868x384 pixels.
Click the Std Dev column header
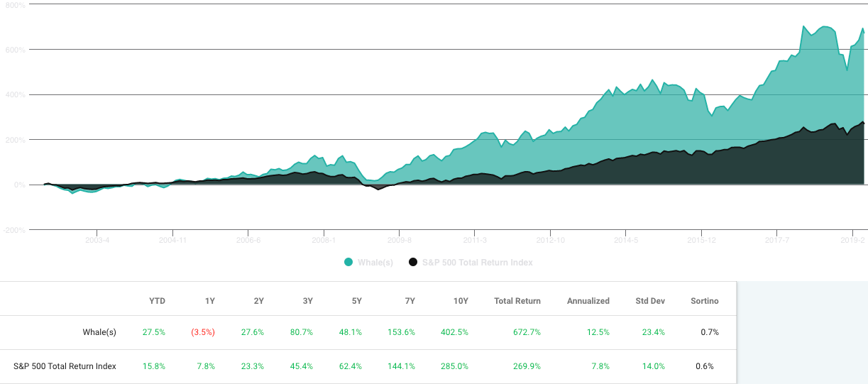(650, 301)
